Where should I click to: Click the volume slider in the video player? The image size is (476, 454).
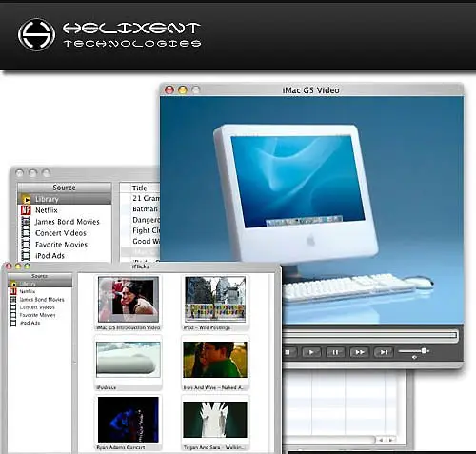(414, 351)
